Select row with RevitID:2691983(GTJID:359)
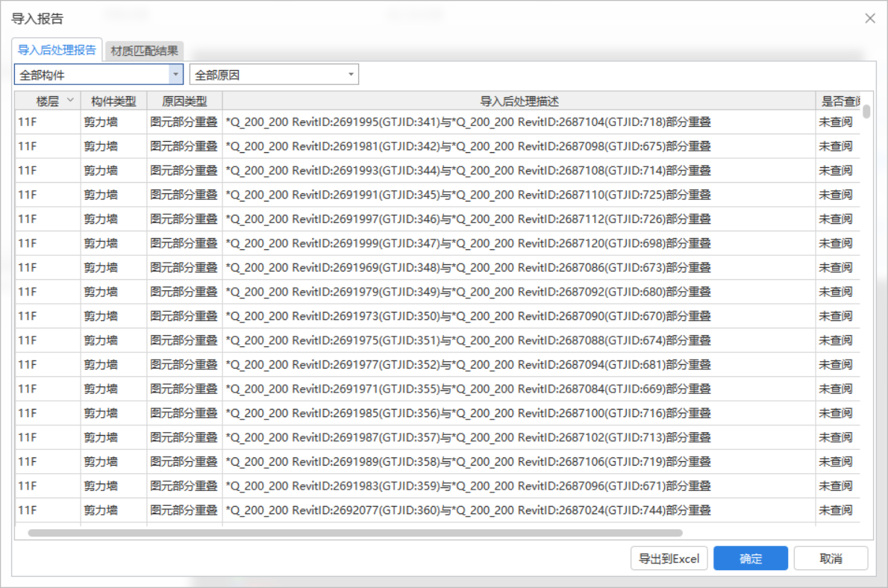Screen dimensions: 888x588 click(437, 486)
